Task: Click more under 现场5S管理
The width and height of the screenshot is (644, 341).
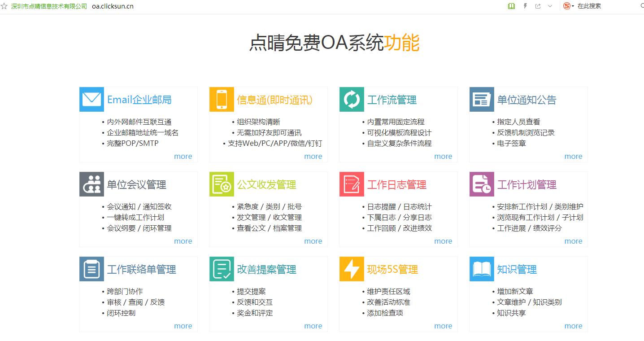Action: pos(443,326)
